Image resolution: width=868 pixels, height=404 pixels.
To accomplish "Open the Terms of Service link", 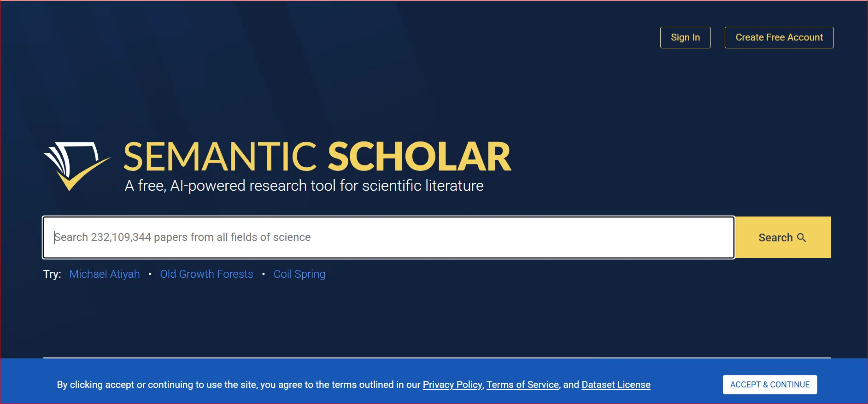I will pyautogui.click(x=522, y=385).
